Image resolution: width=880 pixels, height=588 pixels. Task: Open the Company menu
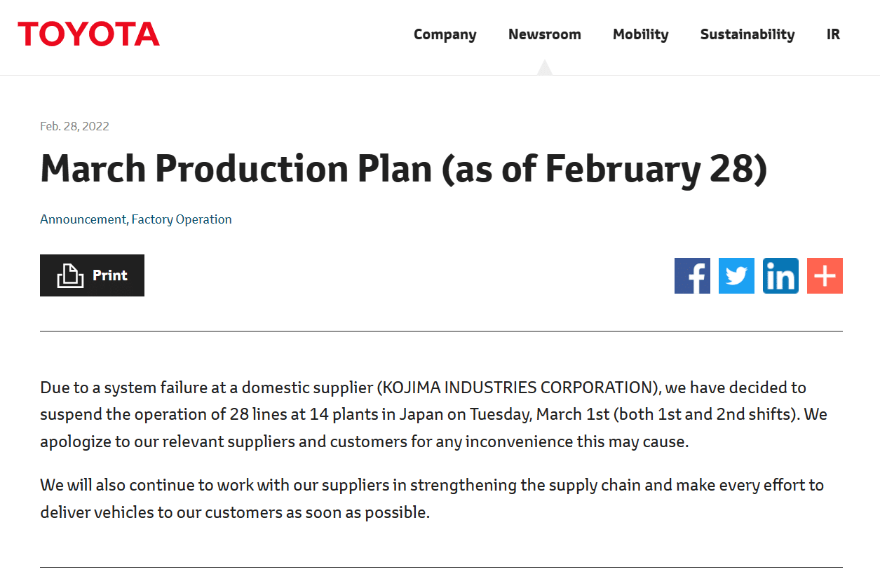(x=445, y=34)
